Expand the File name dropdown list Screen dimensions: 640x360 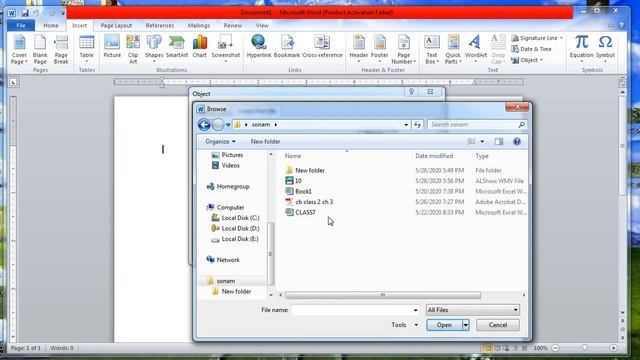416,310
